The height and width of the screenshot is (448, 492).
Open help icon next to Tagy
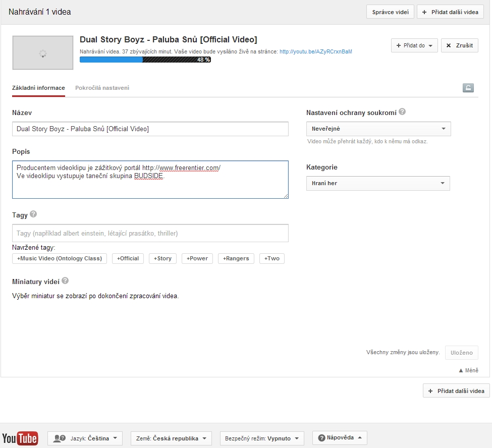33,214
